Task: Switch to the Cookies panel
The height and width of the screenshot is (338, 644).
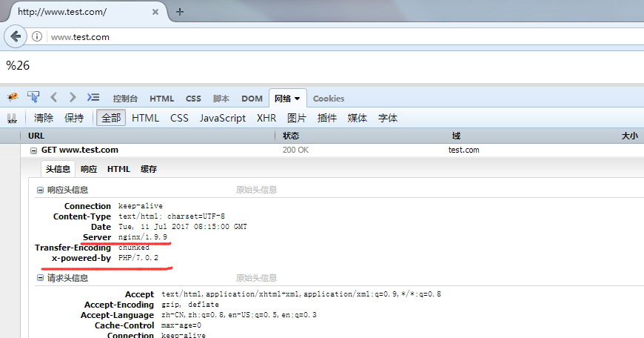Action: (x=328, y=99)
